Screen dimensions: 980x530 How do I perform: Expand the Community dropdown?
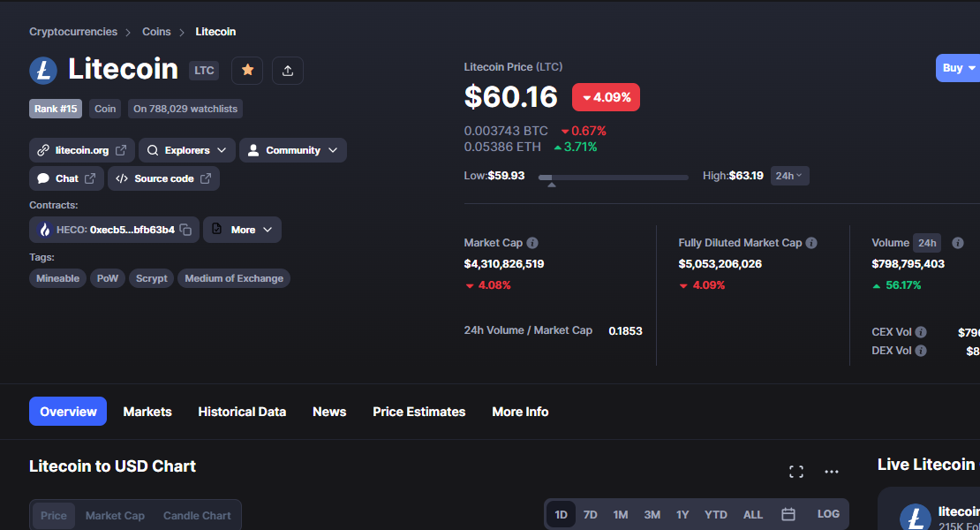tap(292, 150)
